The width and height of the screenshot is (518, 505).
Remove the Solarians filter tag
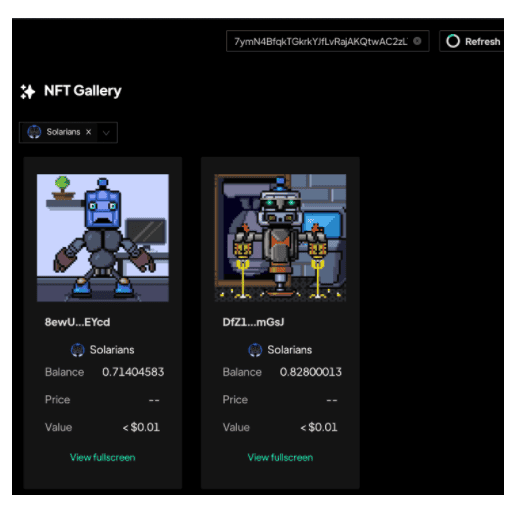tap(88, 132)
